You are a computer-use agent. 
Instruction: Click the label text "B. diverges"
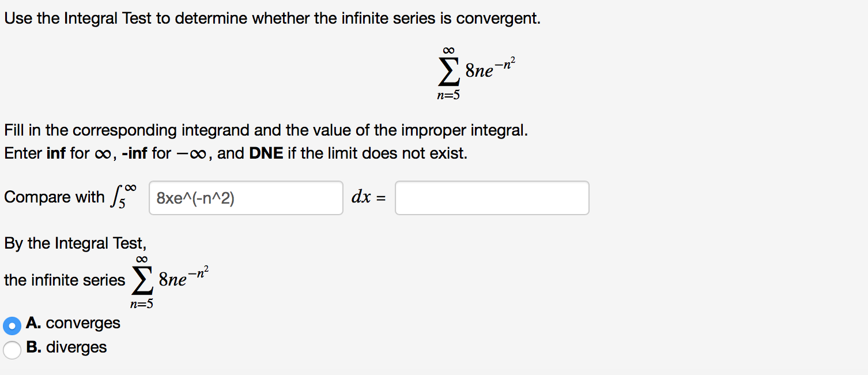[x=67, y=347]
